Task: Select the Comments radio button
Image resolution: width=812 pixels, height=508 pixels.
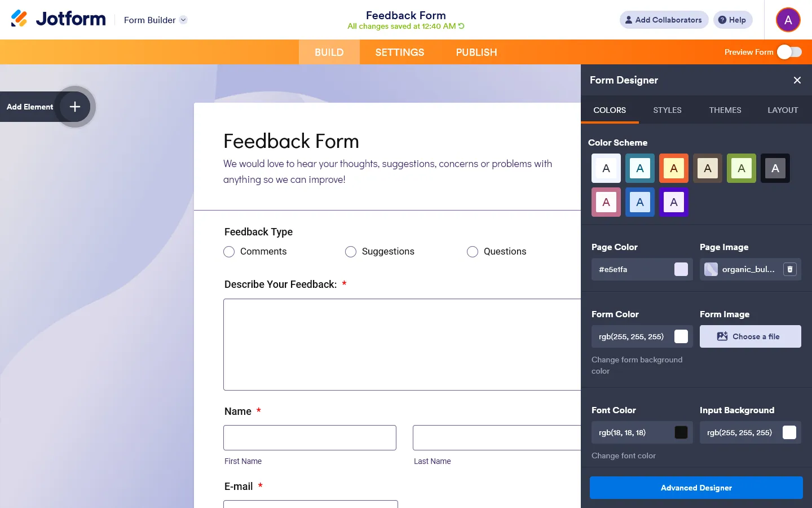Action: tap(229, 252)
